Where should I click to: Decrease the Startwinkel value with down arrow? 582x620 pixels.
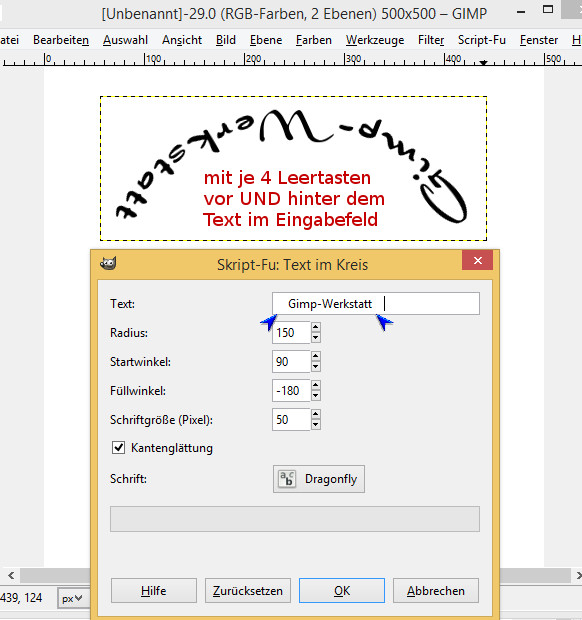(316, 367)
